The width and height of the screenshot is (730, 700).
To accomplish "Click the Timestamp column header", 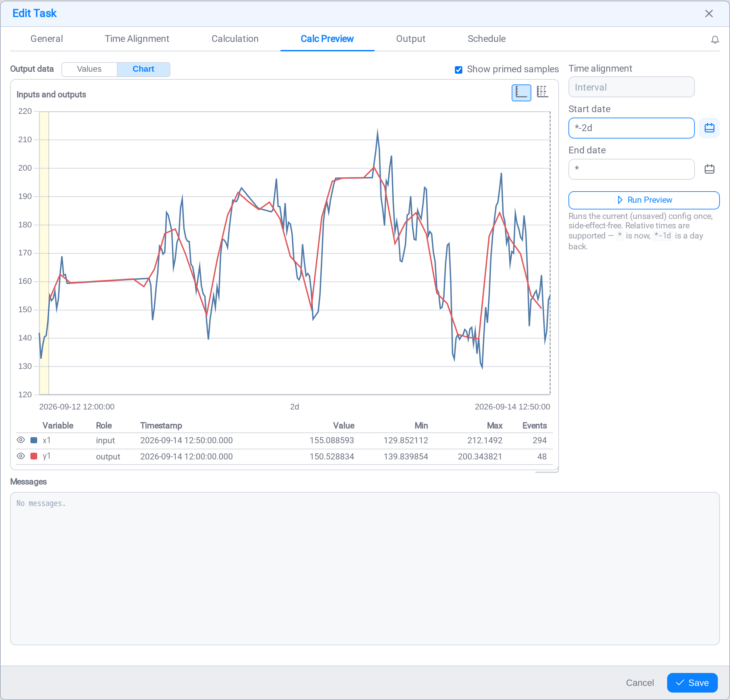I will [x=161, y=426].
